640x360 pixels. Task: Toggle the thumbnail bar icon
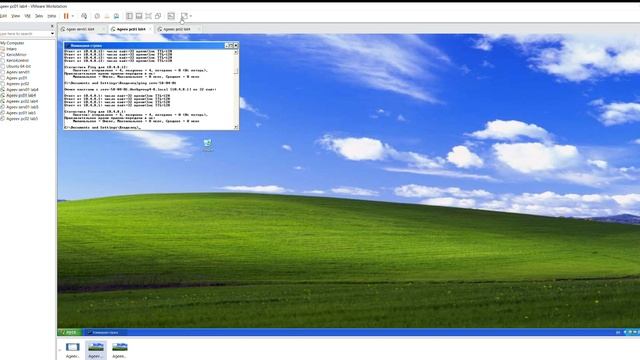pyautogui.click(x=139, y=16)
